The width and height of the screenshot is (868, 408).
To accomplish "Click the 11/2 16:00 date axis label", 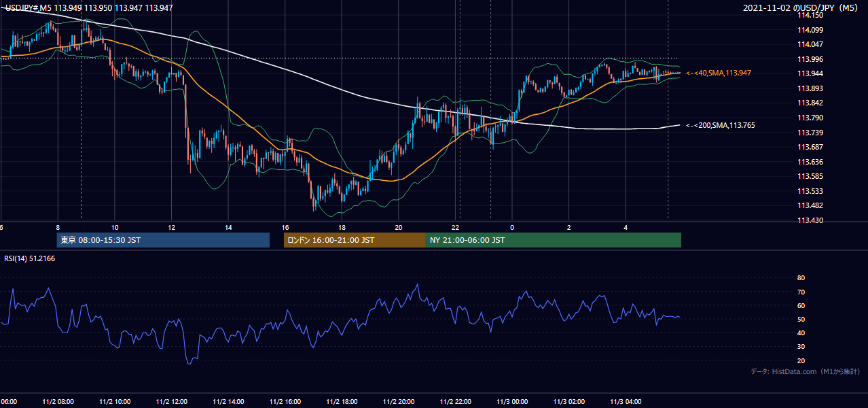I will click(285, 401).
